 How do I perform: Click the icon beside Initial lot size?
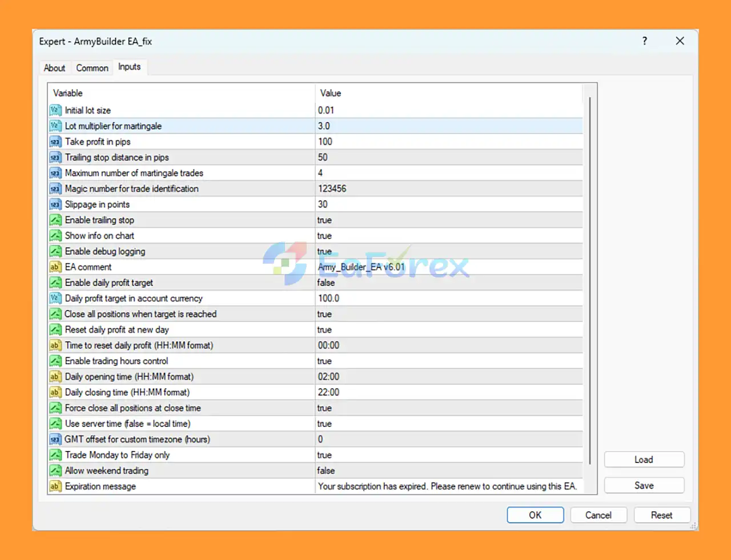(x=55, y=110)
